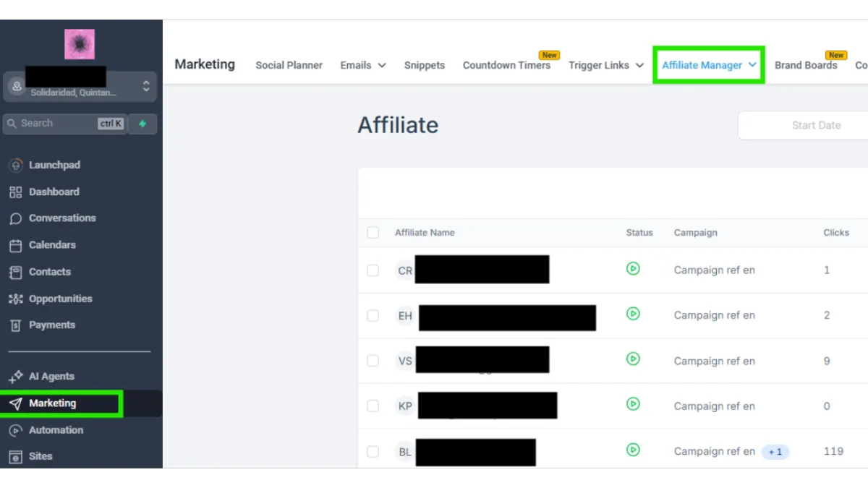Click the CR affiliate avatar

[405, 270]
